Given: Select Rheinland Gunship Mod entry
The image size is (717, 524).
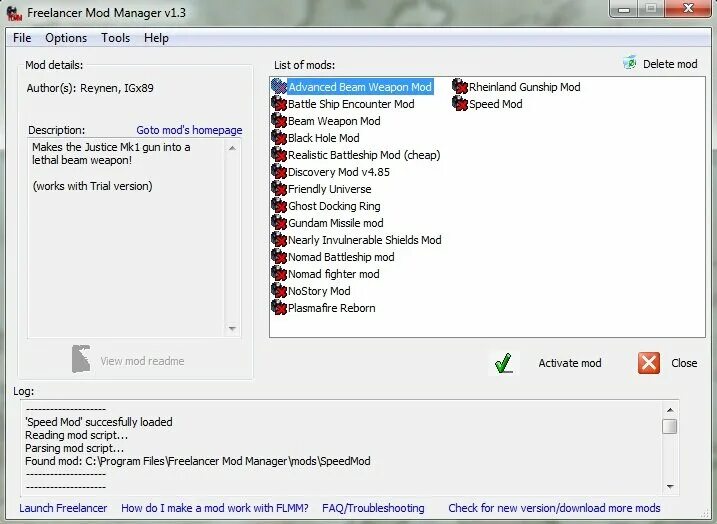Looking at the screenshot, I should tap(525, 87).
